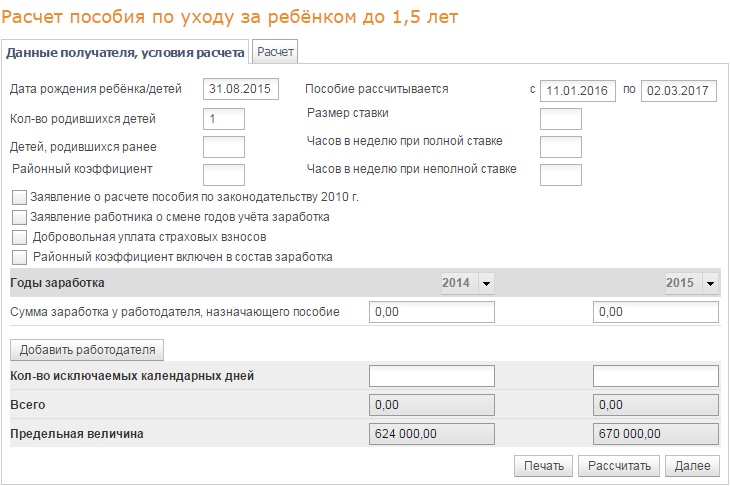Click the Детей, родившихся ранее field
730x486 pixels.
[223, 148]
